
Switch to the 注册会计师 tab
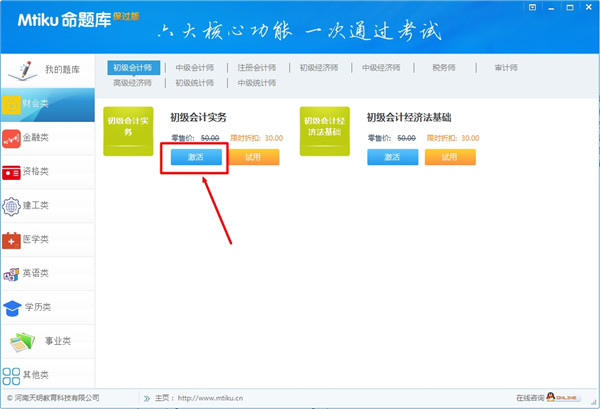click(x=256, y=68)
